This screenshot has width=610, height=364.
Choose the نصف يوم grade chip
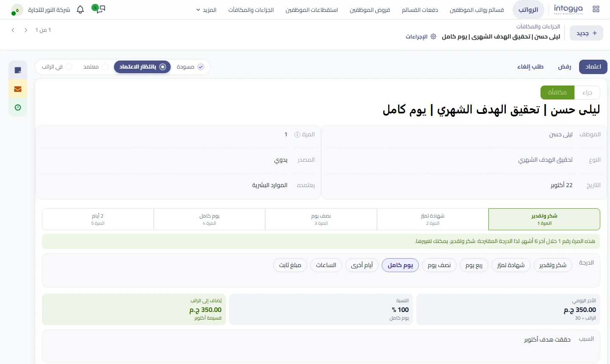click(x=439, y=265)
